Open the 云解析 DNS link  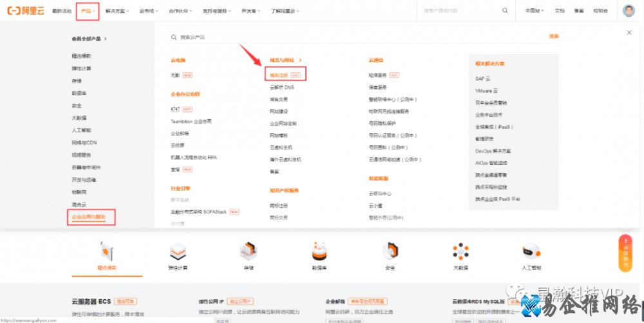[281, 87]
